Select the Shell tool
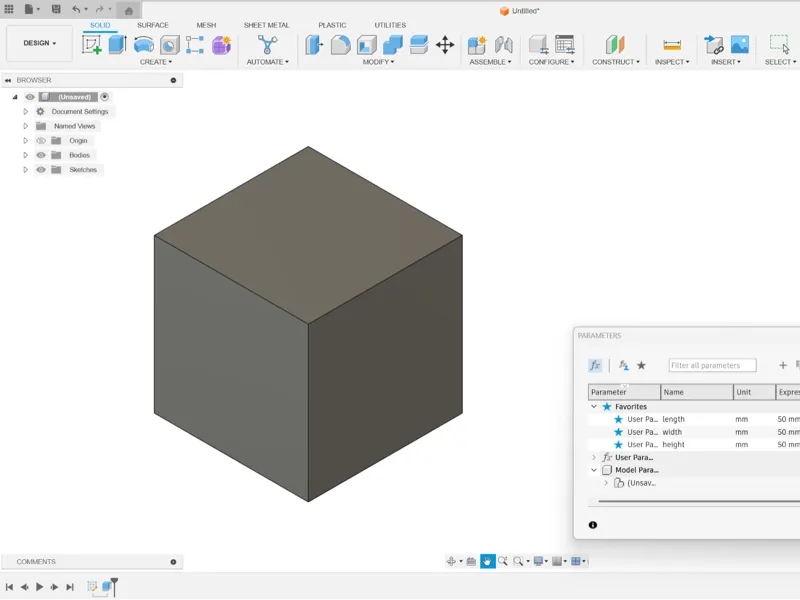This screenshot has height=600, width=800. pos(366,45)
